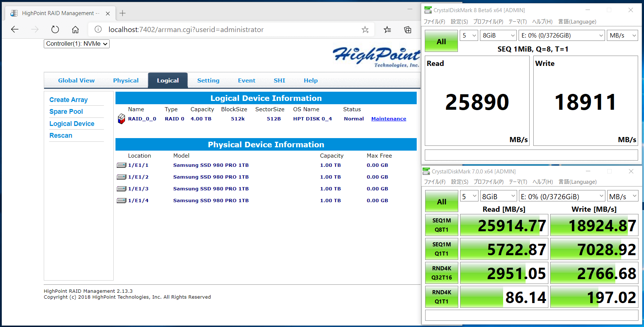
Task: Open the SHI tab
Action: click(279, 80)
